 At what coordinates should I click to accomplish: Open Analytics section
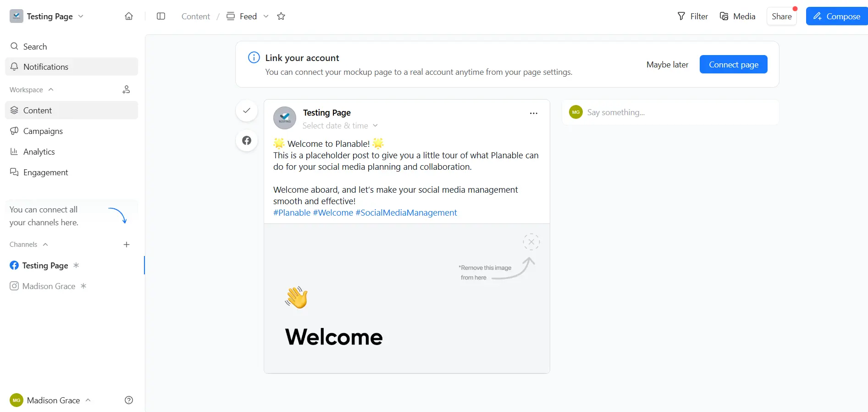[72, 151]
